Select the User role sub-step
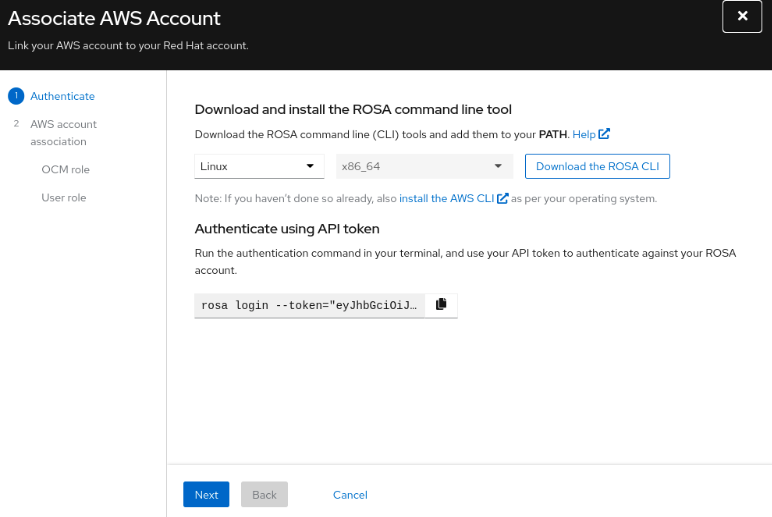The image size is (772, 517). pyautogui.click(x=64, y=197)
